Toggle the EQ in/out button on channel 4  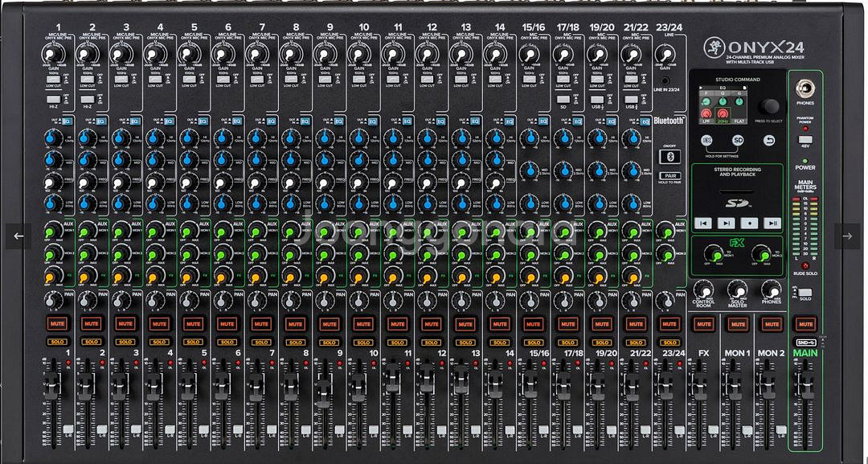coord(170,121)
